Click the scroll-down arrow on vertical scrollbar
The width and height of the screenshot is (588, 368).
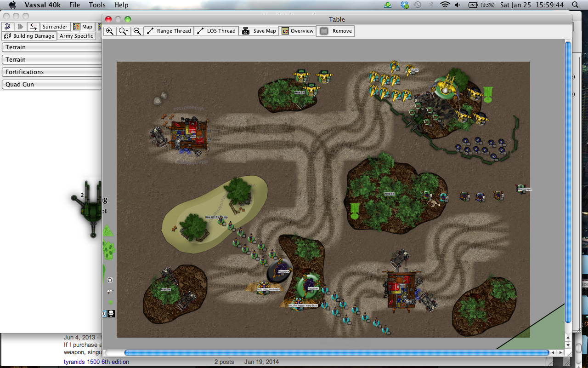pyautogui.click(x=568, y=345)
